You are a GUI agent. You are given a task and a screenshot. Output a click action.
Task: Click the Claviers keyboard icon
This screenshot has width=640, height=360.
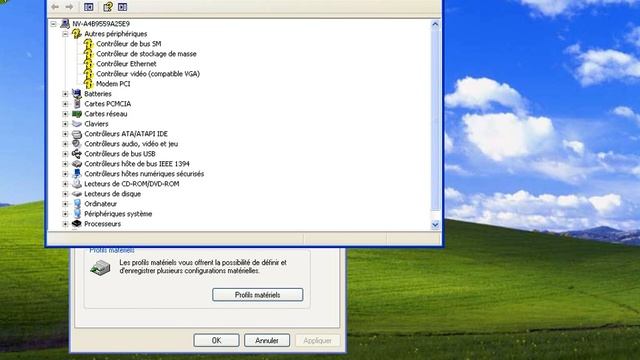[x=76, y=124]
